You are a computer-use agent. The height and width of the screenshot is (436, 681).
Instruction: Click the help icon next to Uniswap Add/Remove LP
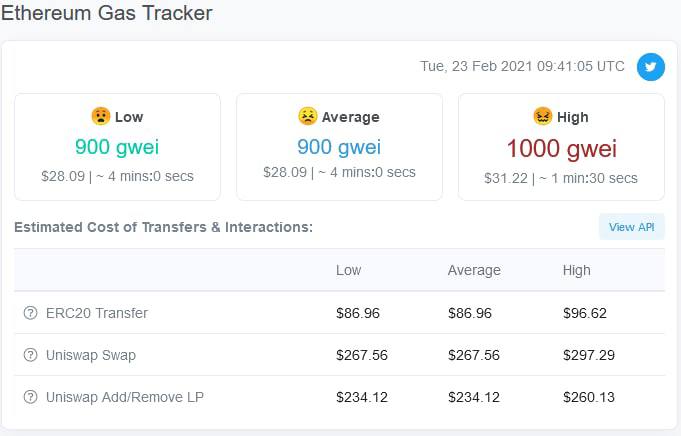click(30, 397)
